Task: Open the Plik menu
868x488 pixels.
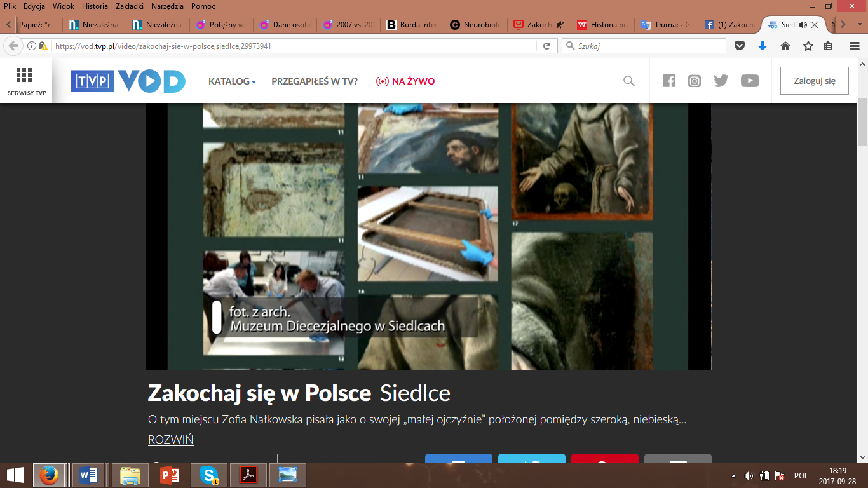Action: pos(10,6)
